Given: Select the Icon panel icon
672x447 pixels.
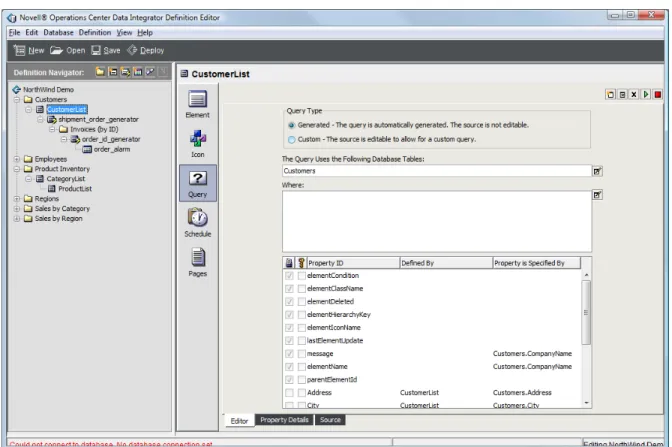Looking at the screenshot, I should (x=198, y=144).
